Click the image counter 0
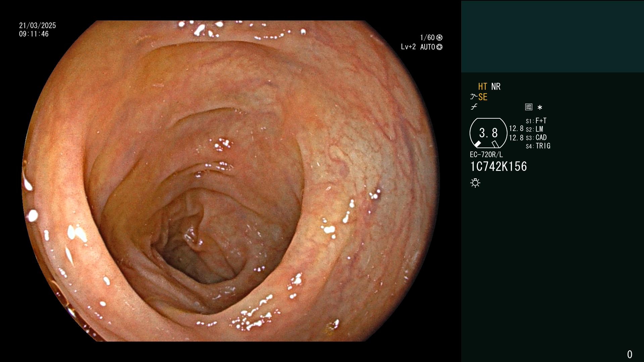Screen dimensions: 644x362 click(630, 354)
